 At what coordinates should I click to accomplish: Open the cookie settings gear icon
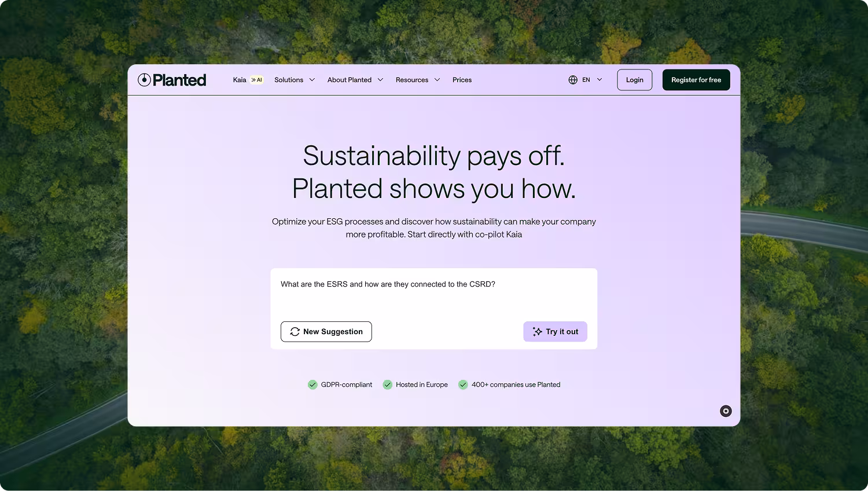(726, 411)
